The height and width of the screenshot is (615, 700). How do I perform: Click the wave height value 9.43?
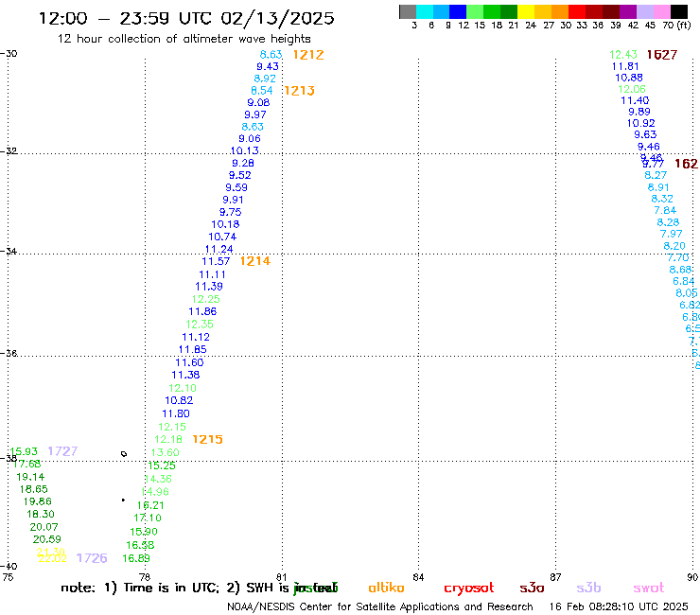click(268, 66)
